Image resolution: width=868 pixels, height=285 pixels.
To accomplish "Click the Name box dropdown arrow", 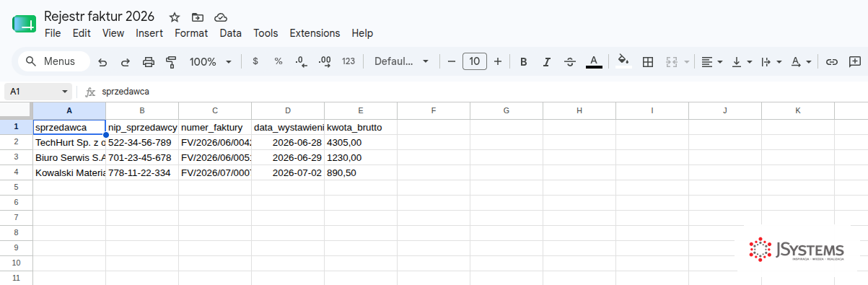I will (65, 92).
